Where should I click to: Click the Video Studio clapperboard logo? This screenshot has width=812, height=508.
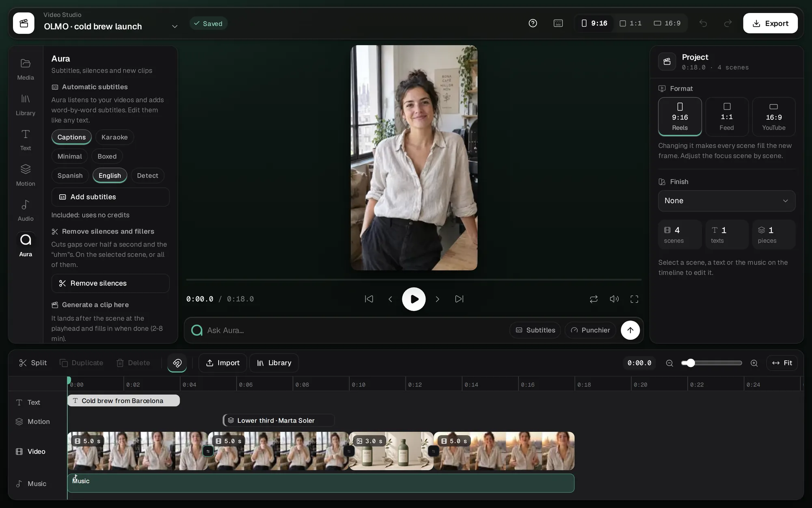24,23
